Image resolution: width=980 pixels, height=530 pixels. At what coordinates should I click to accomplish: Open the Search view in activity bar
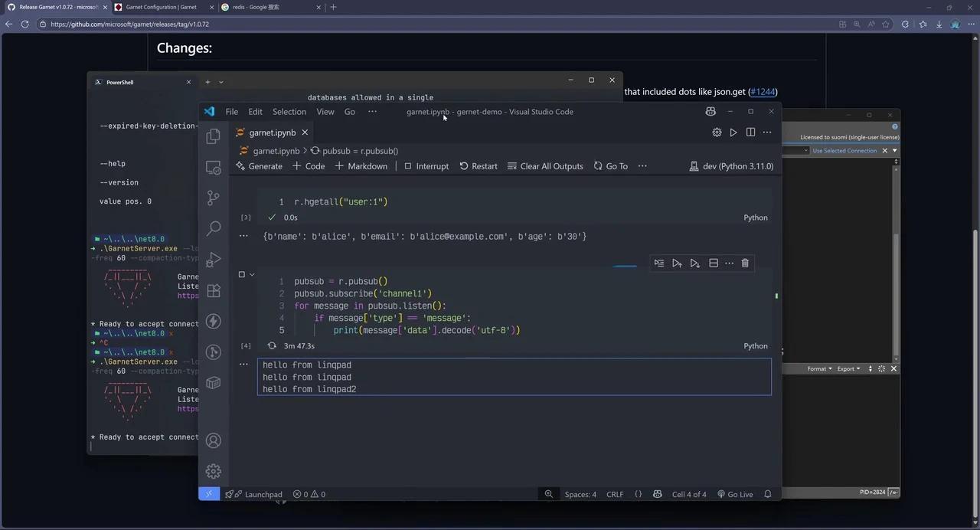click(x=214, y=228)
